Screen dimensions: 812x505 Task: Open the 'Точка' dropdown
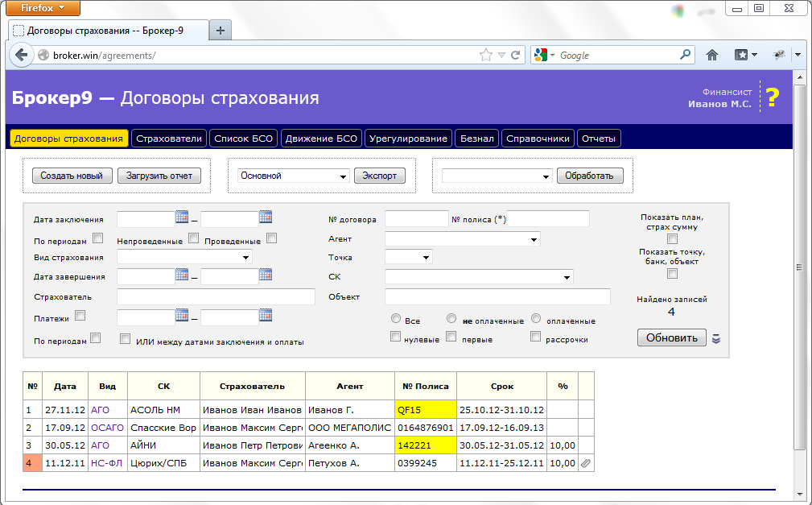(409, 257)
